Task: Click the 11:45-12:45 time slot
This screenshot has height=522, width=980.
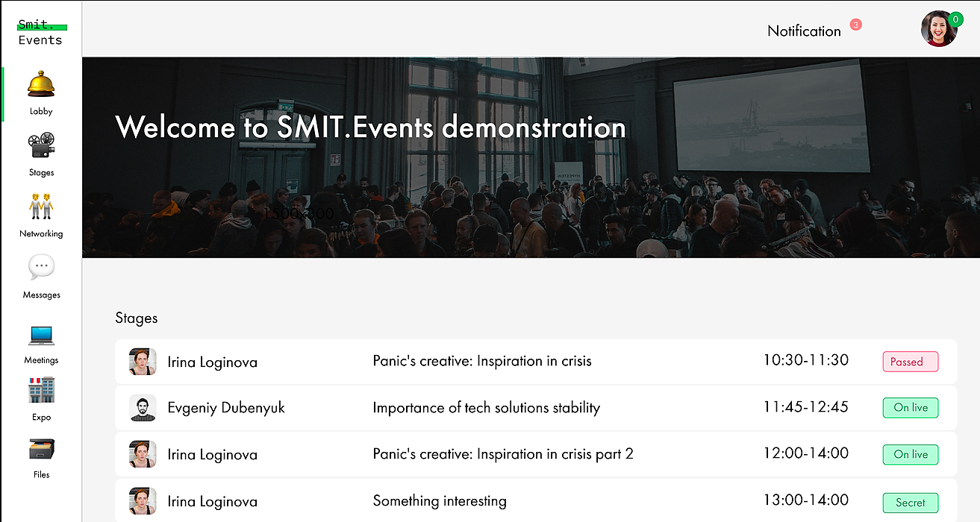Action: click(806, 407)
